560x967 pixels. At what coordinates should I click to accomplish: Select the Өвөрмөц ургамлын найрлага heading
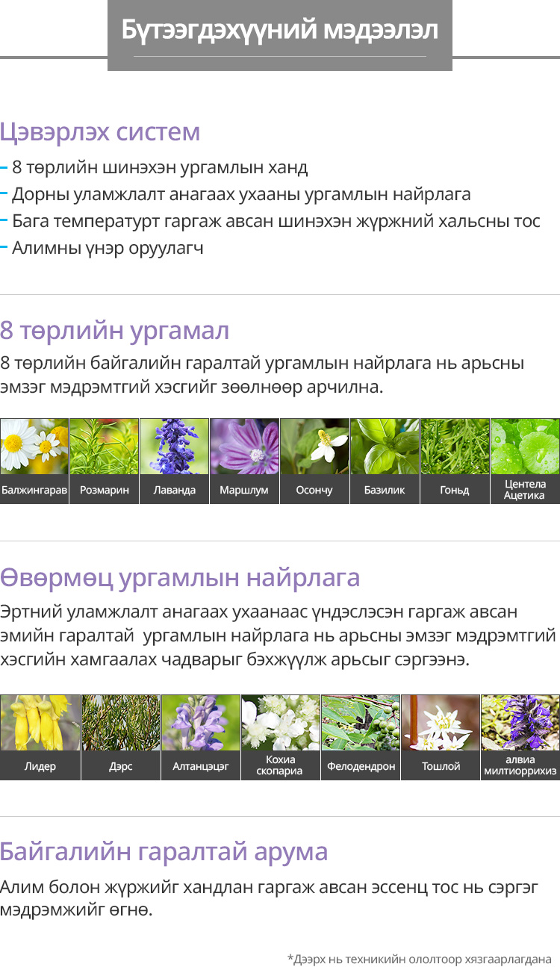(x=180, y=577)
